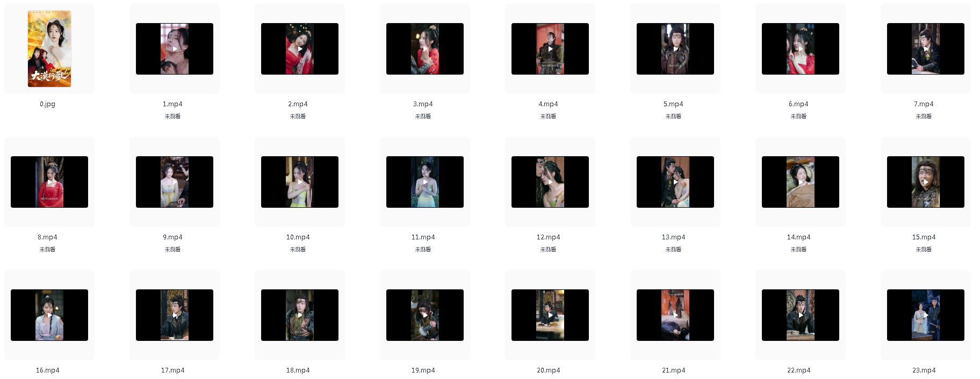Play the 11.mp4 video thumbnail

click(425, 182)
